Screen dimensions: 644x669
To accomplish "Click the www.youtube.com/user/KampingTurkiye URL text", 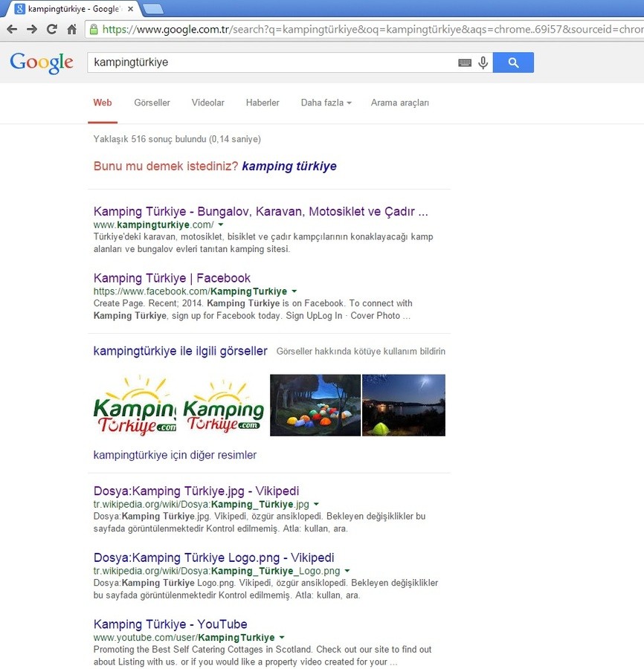I will point(184,638).
